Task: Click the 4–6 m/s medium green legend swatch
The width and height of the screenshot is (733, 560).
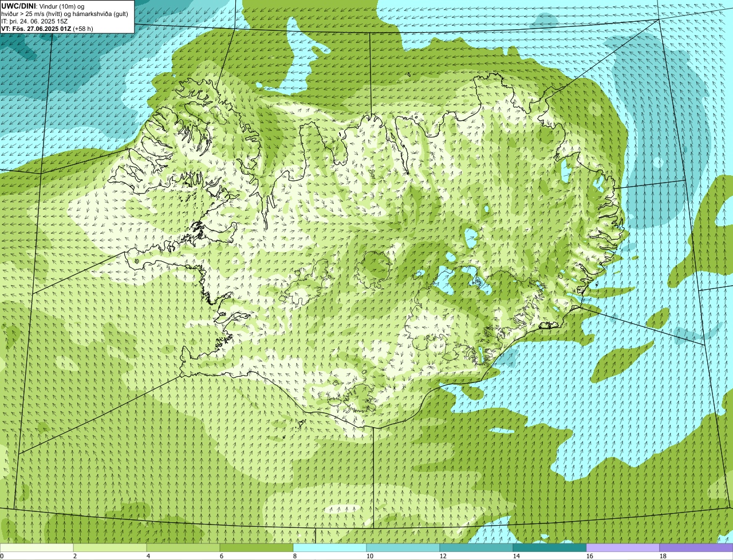Action: (x=183, y=547)
